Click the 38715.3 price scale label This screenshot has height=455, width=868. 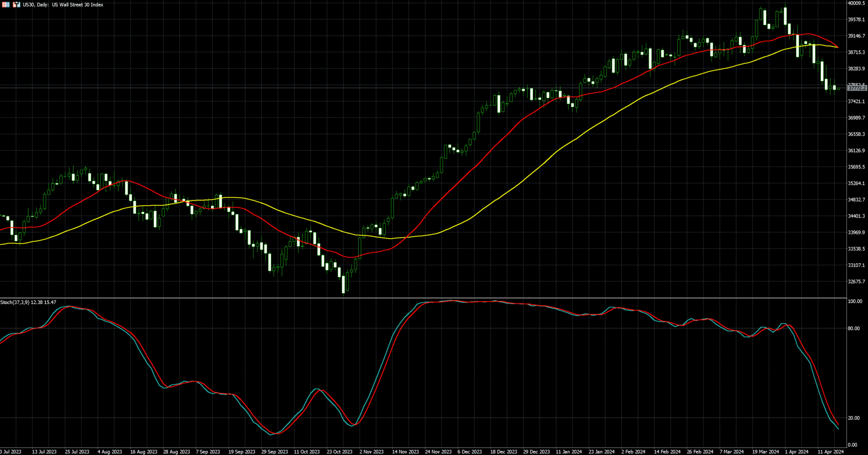point(856,52)
